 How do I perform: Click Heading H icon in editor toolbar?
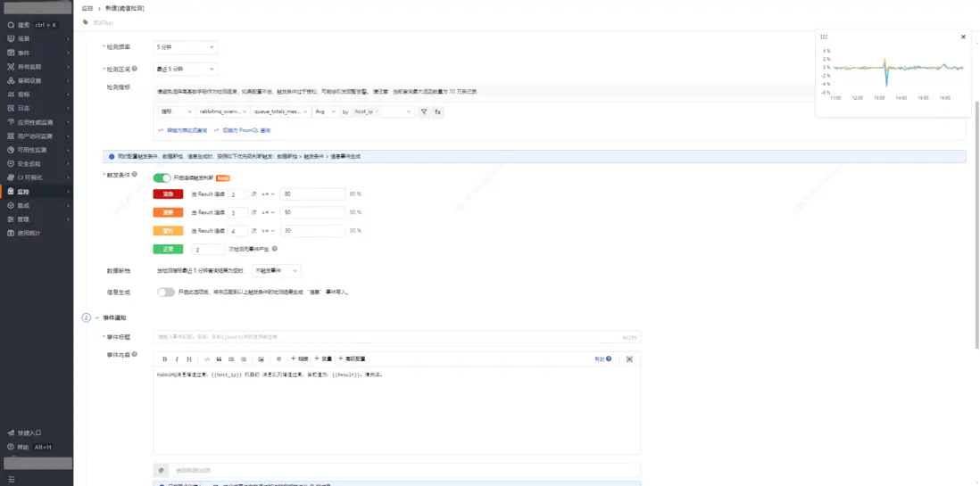pyautogui.click(x=188, y=359)
